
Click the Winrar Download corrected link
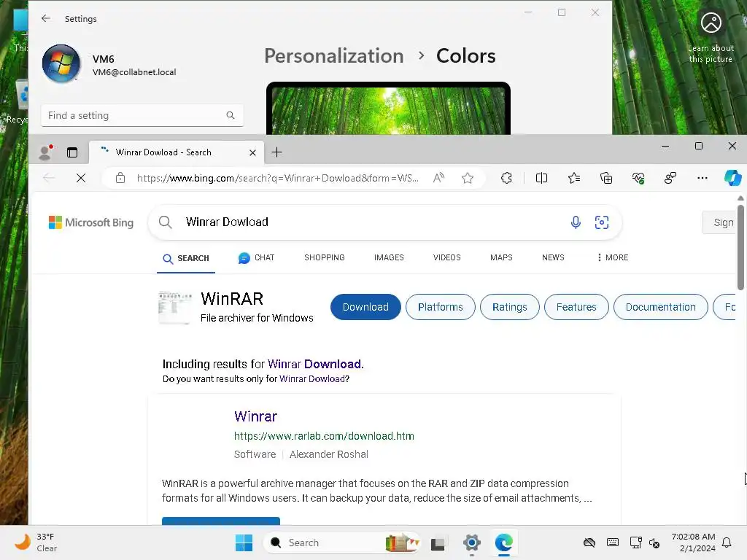click(x=314, y=365)
